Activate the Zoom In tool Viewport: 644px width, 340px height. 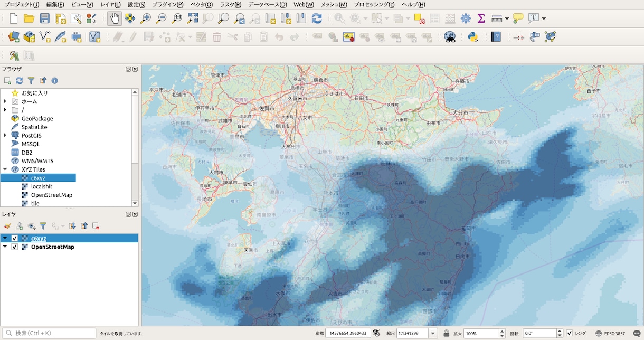pyautogui.click(x=145, y=18)
